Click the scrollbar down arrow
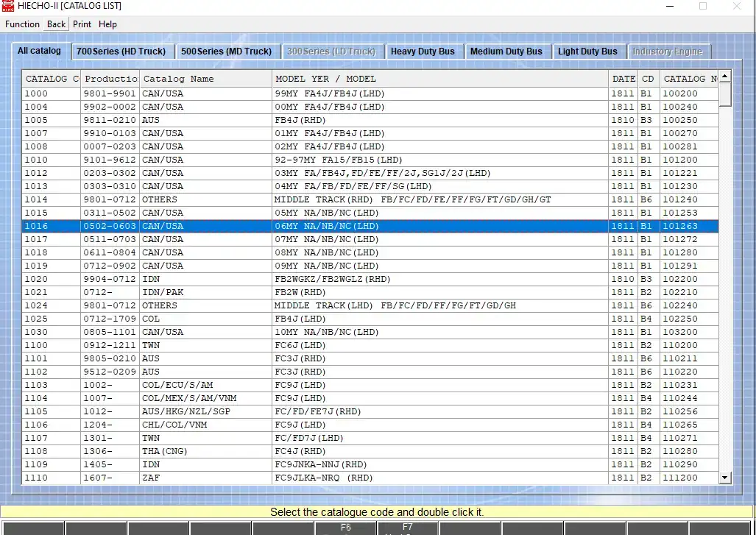Viewport: 756px width, 535px height. point(724,478)
